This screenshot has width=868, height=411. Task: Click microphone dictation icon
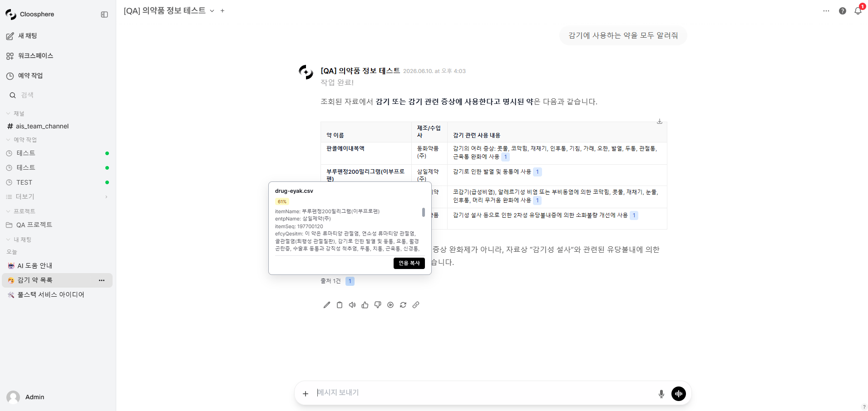pos(661,394)
